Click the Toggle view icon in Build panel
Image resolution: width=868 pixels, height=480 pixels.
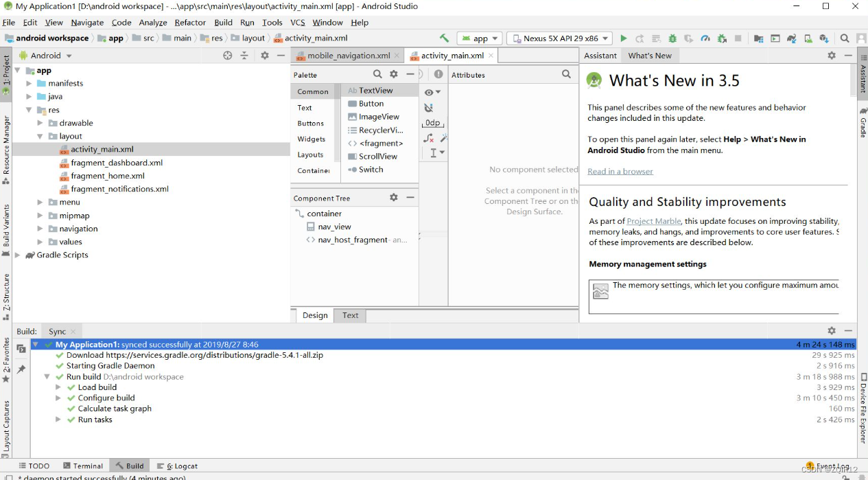[21, 349]
